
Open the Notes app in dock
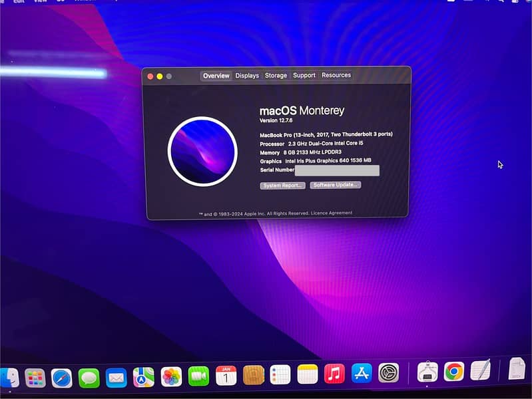308,374
